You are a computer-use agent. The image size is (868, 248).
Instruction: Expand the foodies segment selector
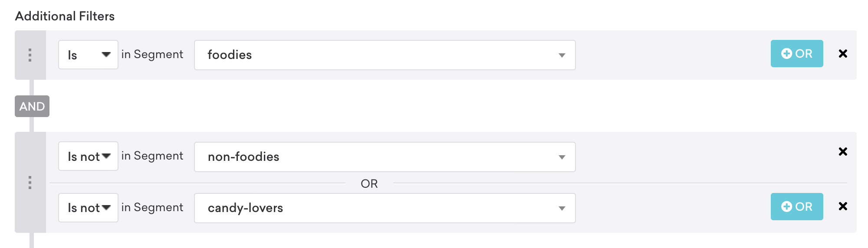click(385, 55)
